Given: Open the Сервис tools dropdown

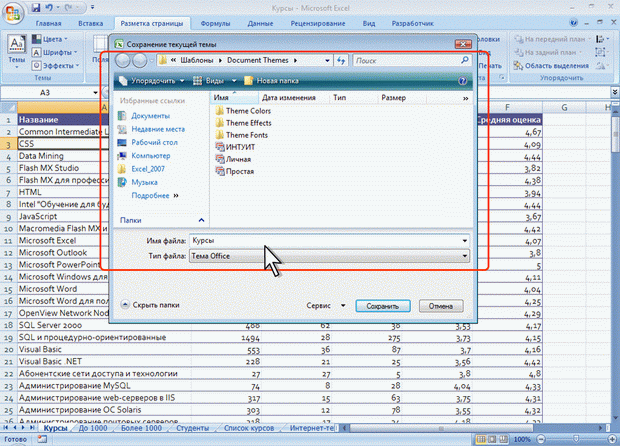Looking at the screenshot, I should 326,305.
